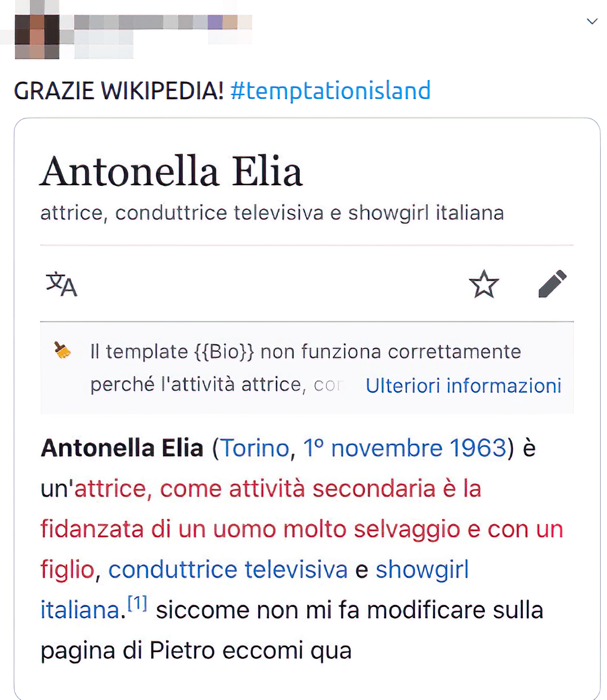Image resolution: width=607 pixels, height=700 pixels.
Task: Click the pencil edit icon
Action: coord(552,284)
